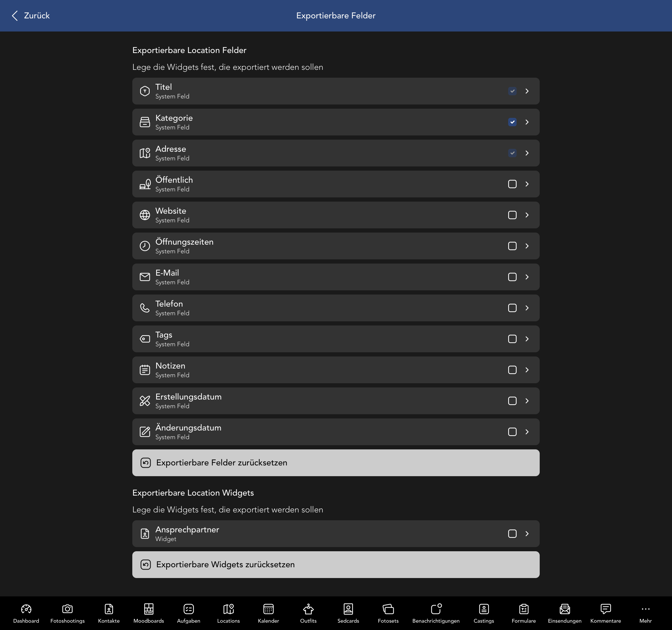Click the back arrow chevron icon
The height and width of the screenshot is (630, 672).
14,15
